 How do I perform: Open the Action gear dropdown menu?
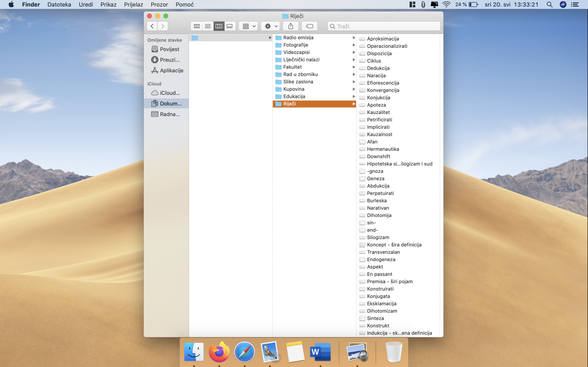pos(270,26)
